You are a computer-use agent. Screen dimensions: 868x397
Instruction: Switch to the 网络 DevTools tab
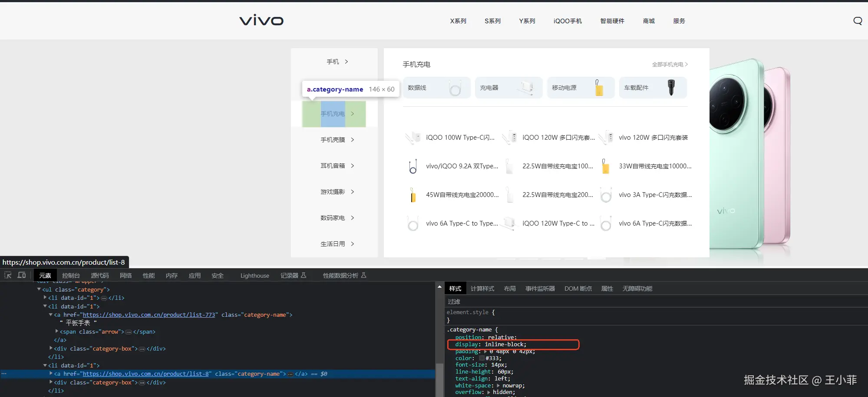pos(125,276)
